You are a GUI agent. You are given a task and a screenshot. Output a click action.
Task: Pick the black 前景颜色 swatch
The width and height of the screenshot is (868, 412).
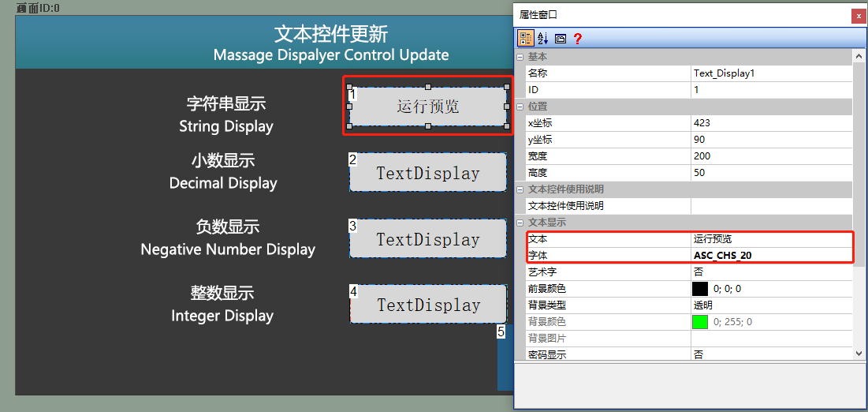tap(700, 289)
